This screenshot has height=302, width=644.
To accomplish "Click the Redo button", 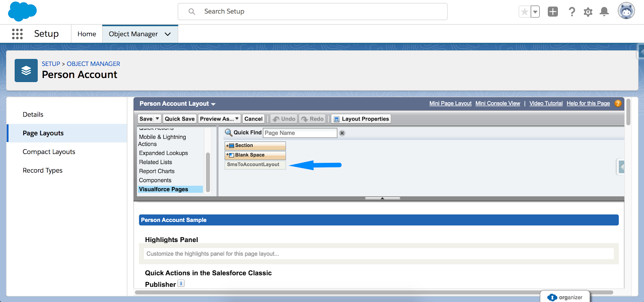I will 312,119.
